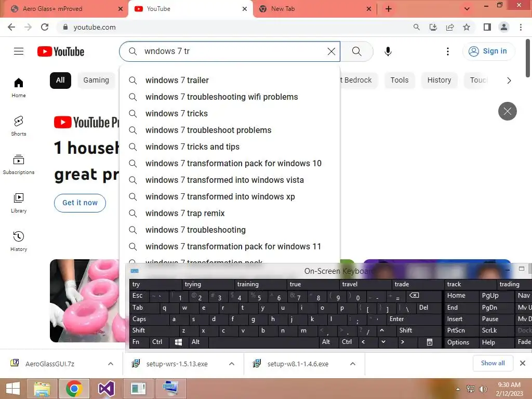The image size is (532, 399).
Task: Open Shorts in the sidebar
Action: (19, 126)
